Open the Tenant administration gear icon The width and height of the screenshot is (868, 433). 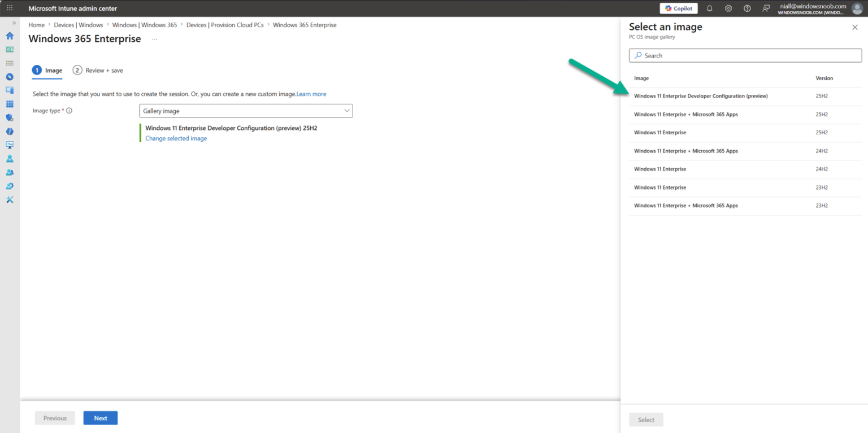click(10, 186)
